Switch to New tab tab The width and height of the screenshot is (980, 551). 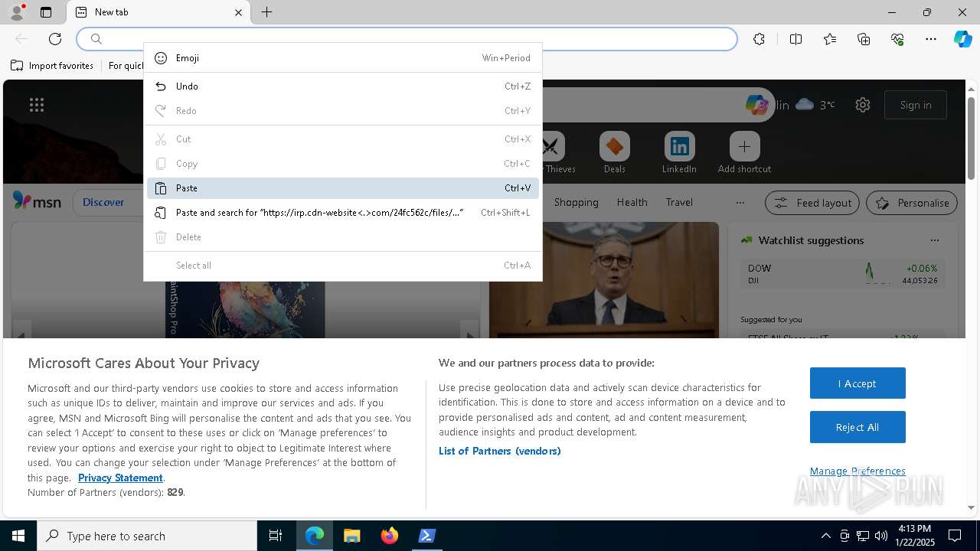pyautogui.click(x=159, y=12)
